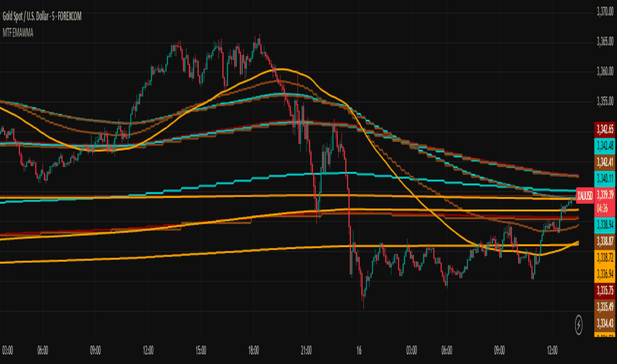Viewport: 617px width, 364px height.
Task: Click the 03:00 label at the start of the time axis
Action: 7,350
